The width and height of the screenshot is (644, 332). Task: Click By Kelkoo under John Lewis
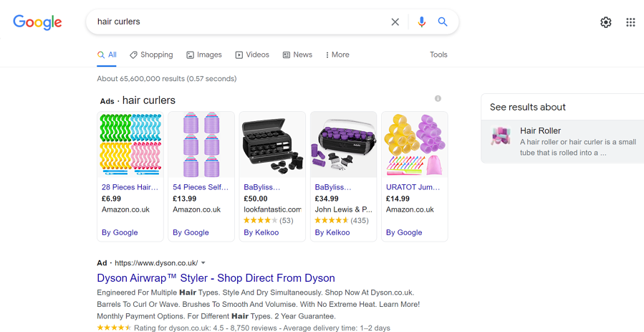point(332,232)
